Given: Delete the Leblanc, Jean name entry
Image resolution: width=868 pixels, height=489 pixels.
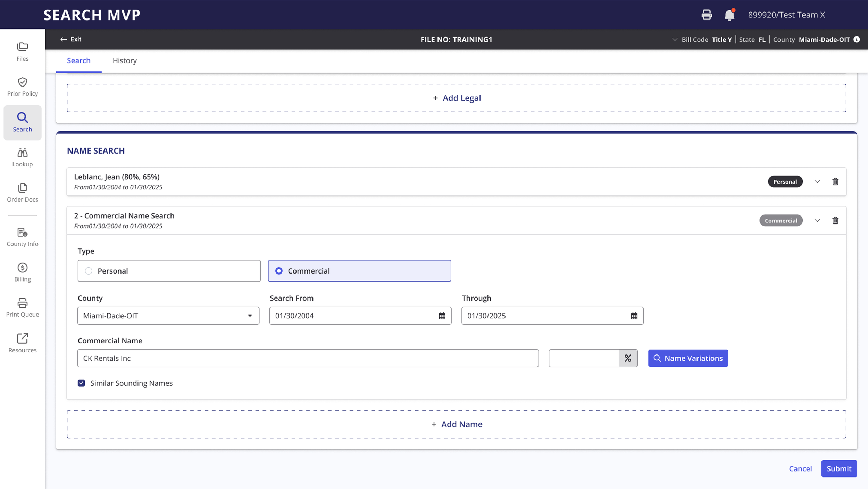Looking at the screenshot, I should 835,181.
